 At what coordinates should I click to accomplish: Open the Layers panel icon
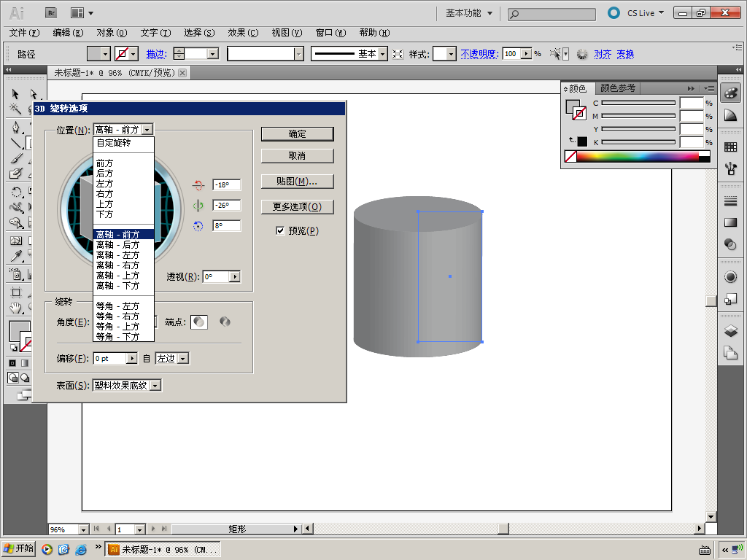coord(730,331)
